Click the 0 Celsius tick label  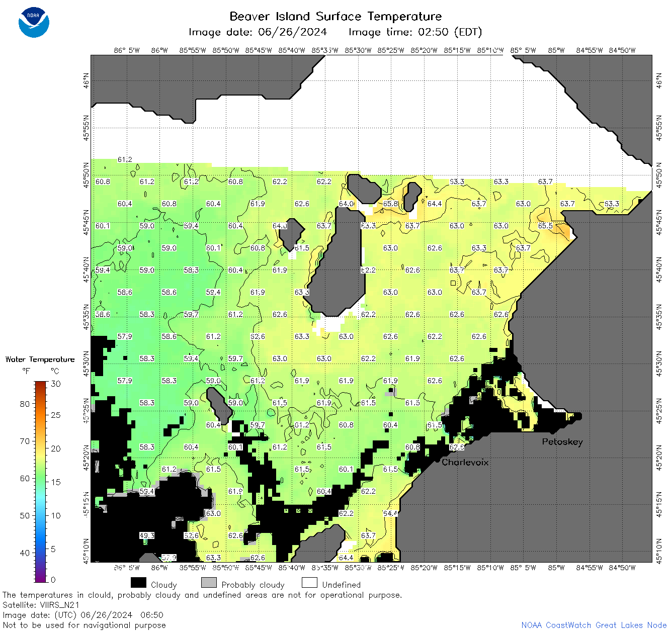53,579
